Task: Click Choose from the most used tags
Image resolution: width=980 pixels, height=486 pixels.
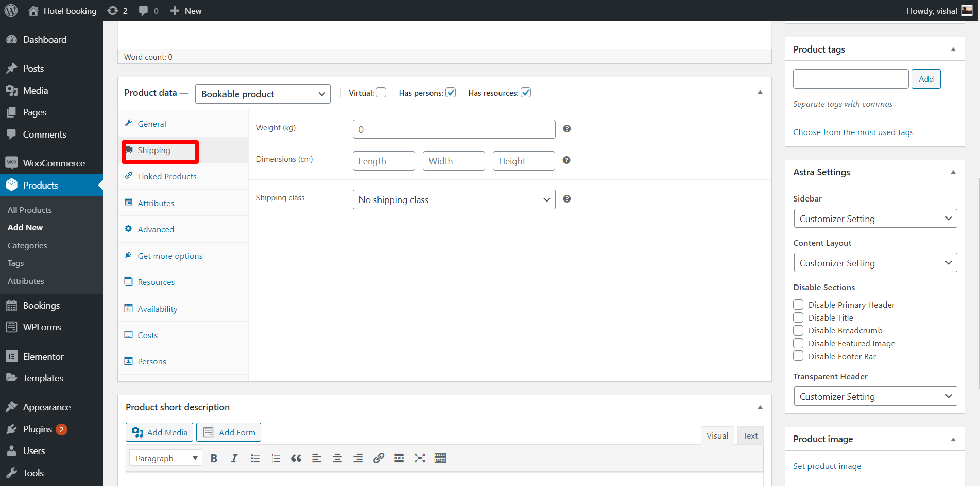Action: click(x=853, y=132)
